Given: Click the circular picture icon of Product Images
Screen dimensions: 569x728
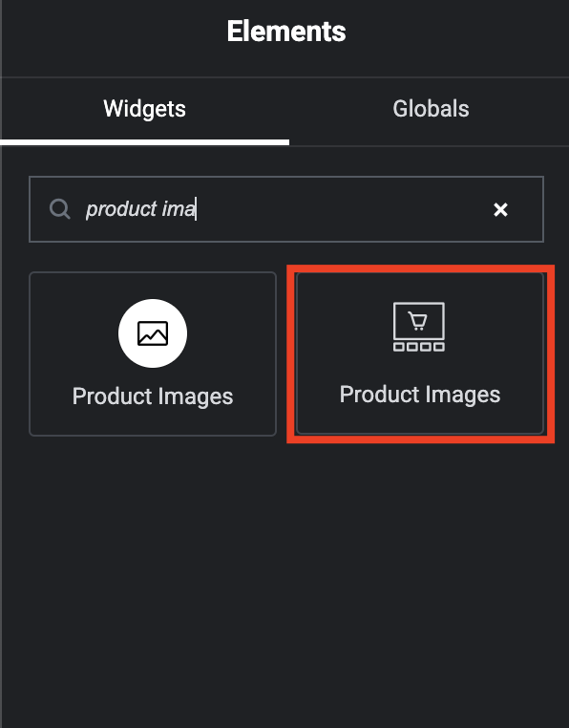Looking at the screenshot, I should tap(153, 333).
